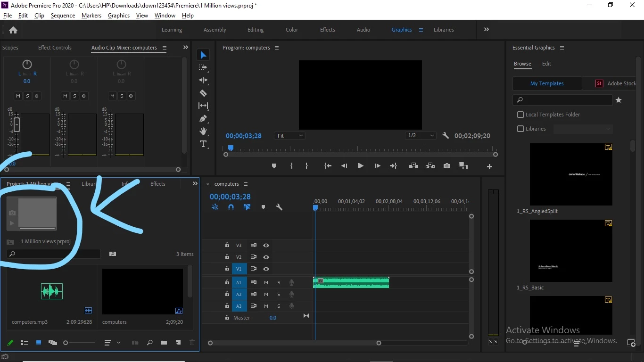This screenshot has height=362, width=644.
Task: Select the Razor tool
Action: click(x=203, y=93)
